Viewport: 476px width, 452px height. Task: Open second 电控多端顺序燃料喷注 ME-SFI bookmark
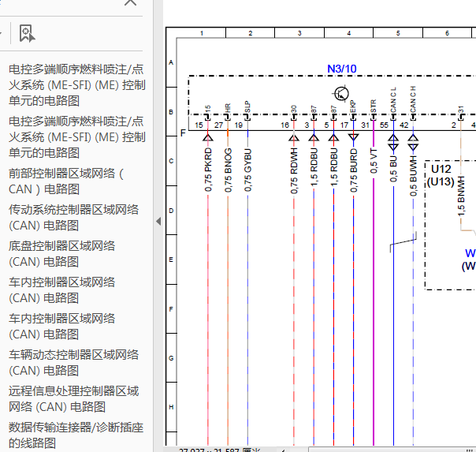click(76, 137)
